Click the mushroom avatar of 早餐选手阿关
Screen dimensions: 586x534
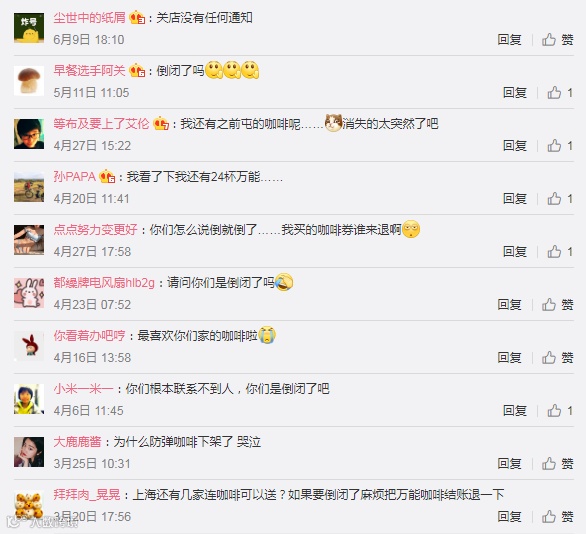click(x=29, y=81)
